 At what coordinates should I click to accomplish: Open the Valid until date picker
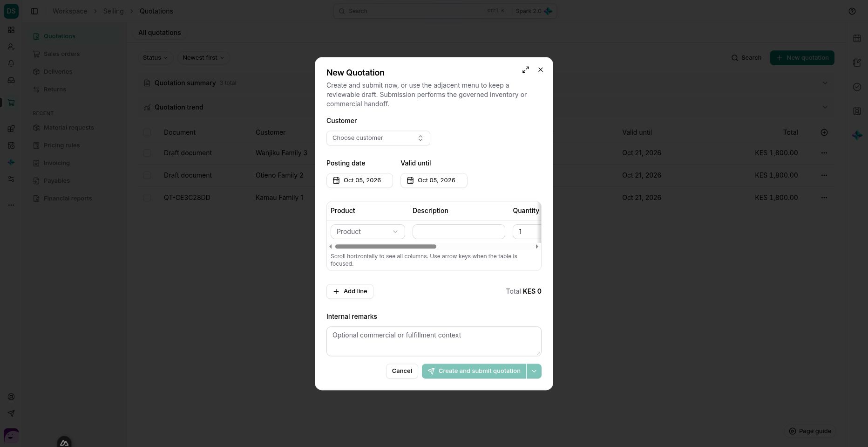tap(434, 180)
